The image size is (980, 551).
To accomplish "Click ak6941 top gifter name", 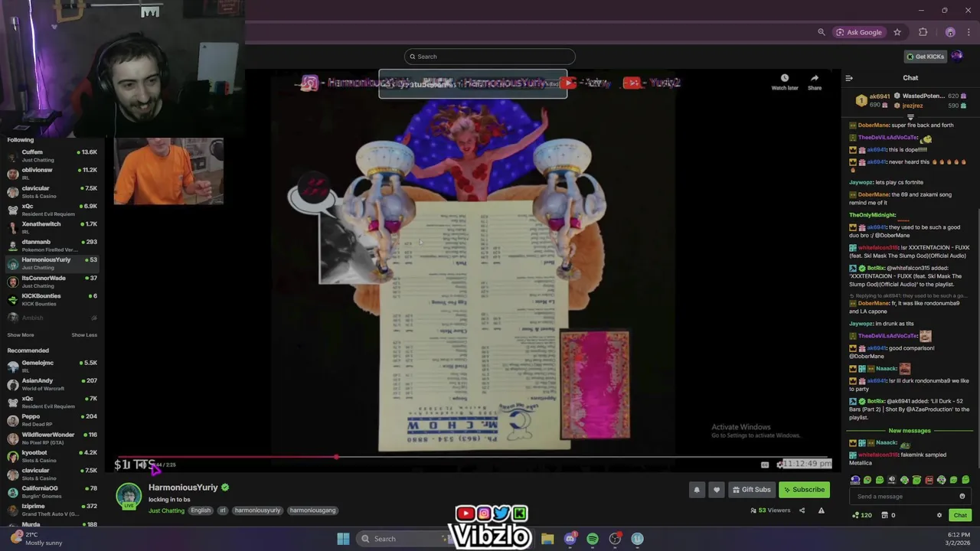I will click(x=880, y=96).
